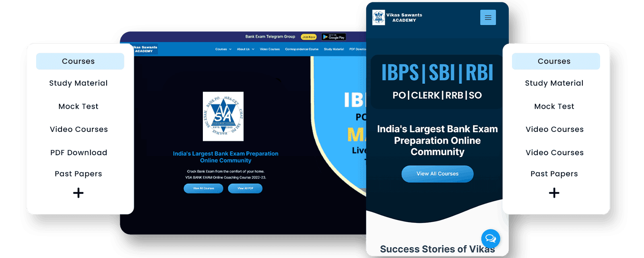Select Video Courses on the left menu card
Image resolution: width=644 pixels, height=258 pixels.
(79, 129)
